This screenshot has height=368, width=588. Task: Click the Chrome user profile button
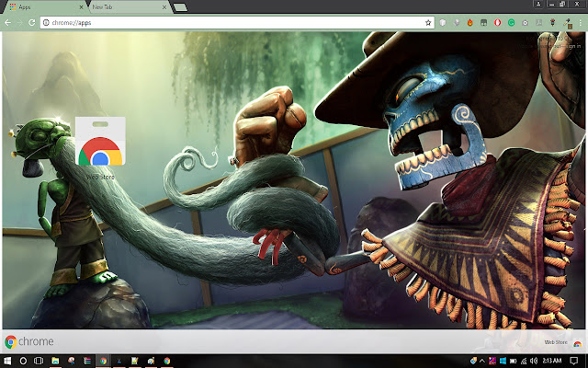click(538, 4)
